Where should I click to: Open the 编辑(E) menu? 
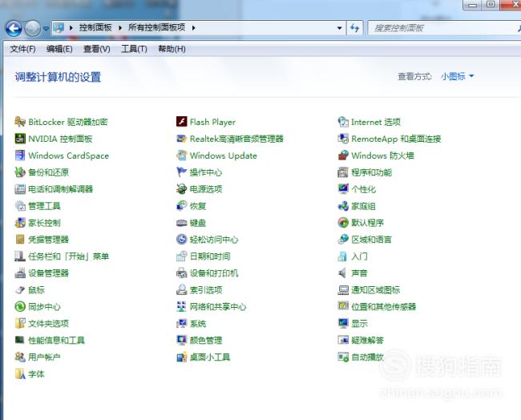(x=59, y=49)
